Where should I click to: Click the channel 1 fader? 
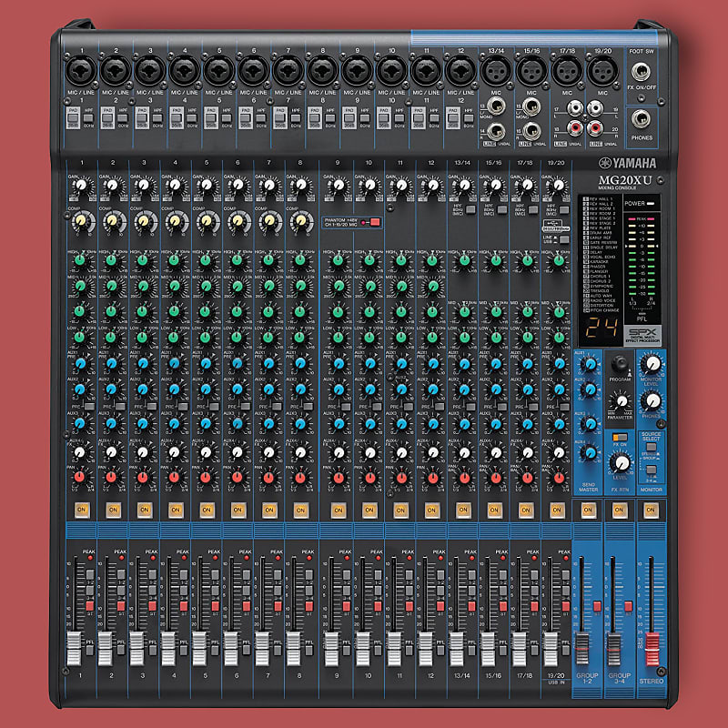tap(75, 648)
